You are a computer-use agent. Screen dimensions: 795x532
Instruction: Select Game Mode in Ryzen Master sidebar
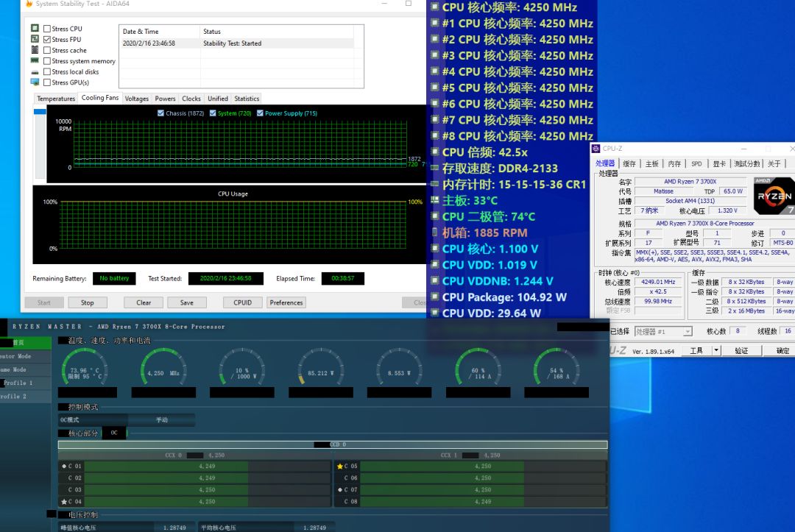click(x=25, y=370)
